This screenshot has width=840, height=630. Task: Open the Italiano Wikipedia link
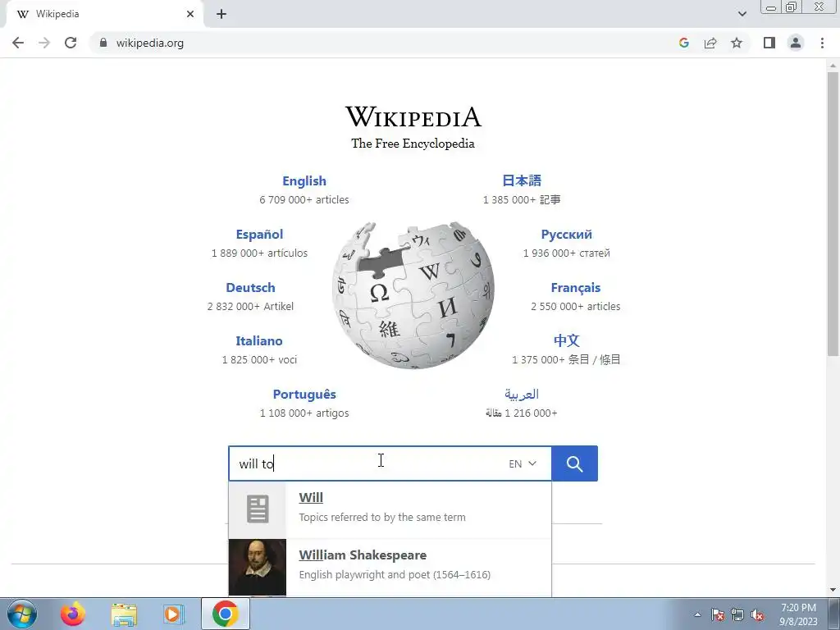tap(258, 340)
